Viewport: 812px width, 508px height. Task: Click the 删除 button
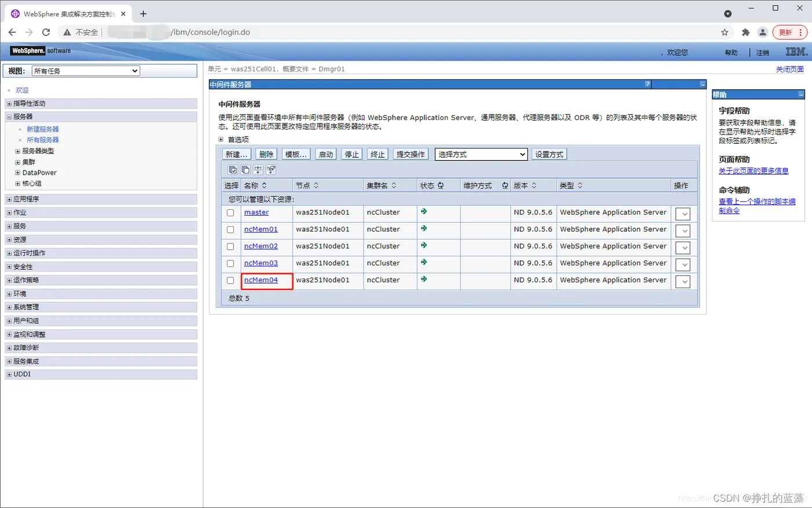(x=266, y=154)
